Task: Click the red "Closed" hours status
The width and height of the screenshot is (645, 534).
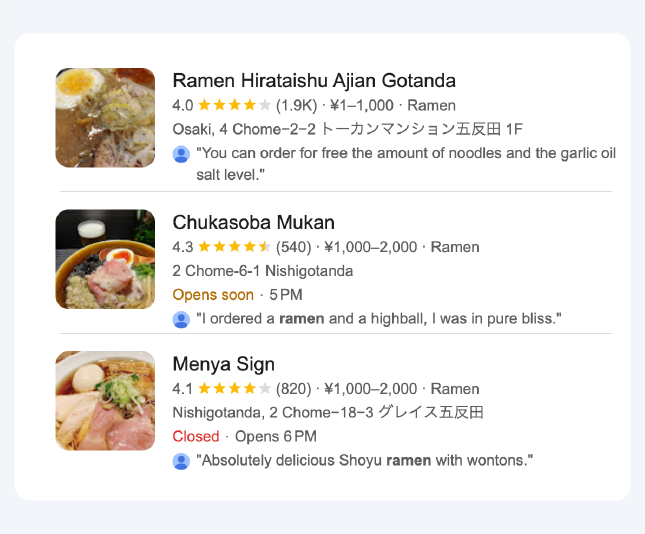Action: tap(195, 437)
